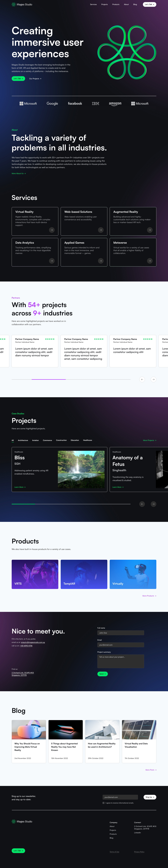Image resolution: width=168 pixels, height=868 pixels.
Task: Open the Virtually product thumbnail
Action: [x=133, y=574]
